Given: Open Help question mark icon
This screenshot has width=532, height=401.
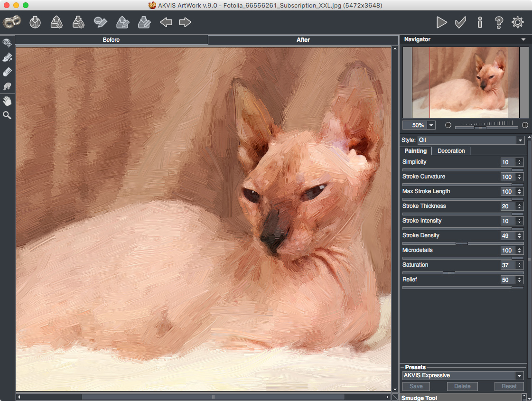Looking at the screenshot, I should click(498, 22).
